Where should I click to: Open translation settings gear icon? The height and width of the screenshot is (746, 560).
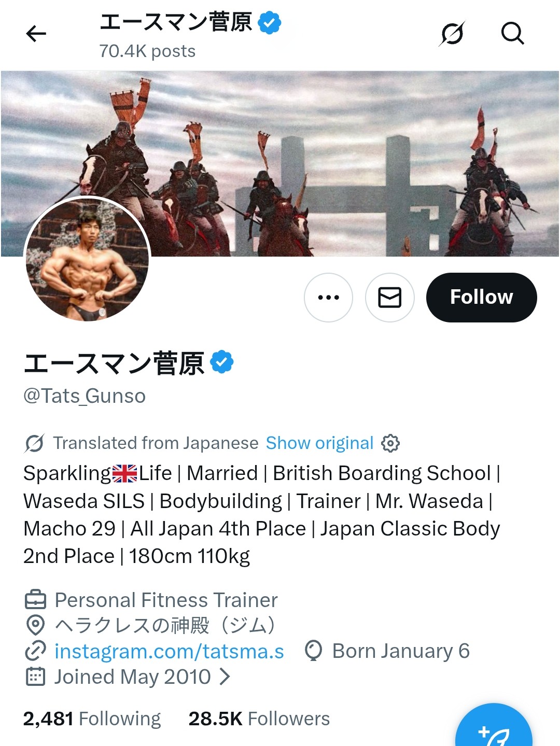390,443
